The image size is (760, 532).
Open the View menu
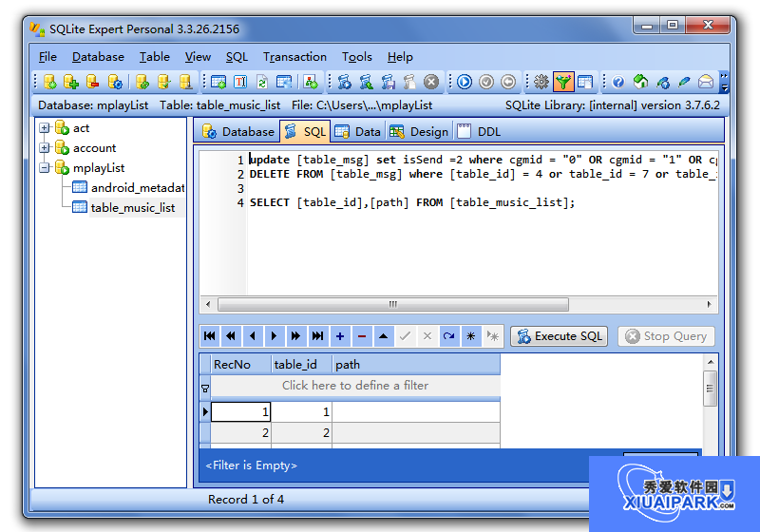tap(198, 57)
